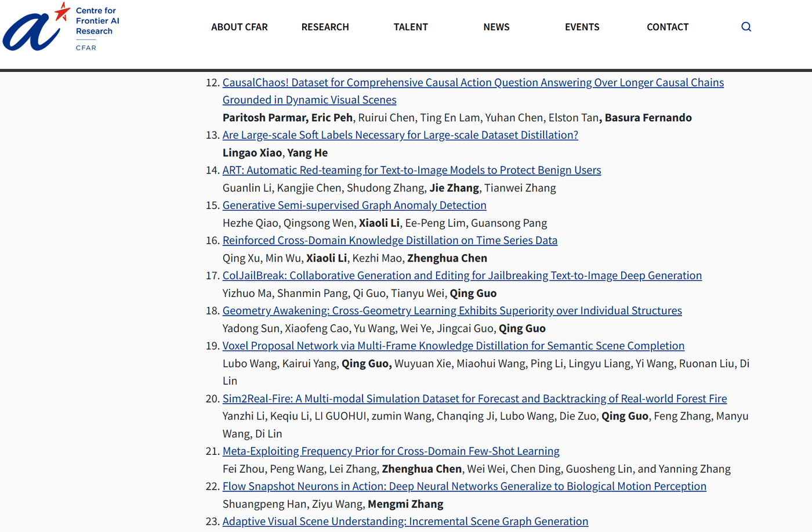
Task: Open the ColJailBreak paper link
Action: click(x=462, y=276)
